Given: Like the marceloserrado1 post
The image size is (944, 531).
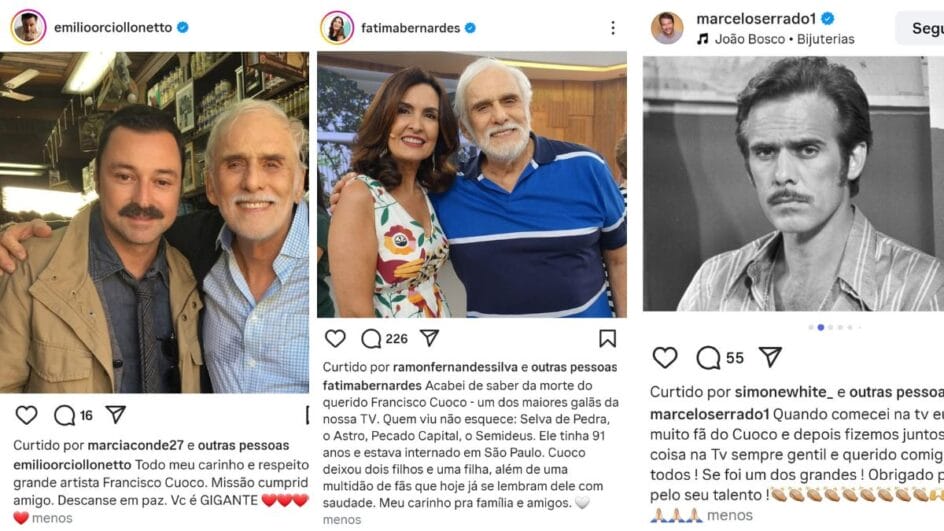Looking at the screenshot, I should click(x=664, y=357).
